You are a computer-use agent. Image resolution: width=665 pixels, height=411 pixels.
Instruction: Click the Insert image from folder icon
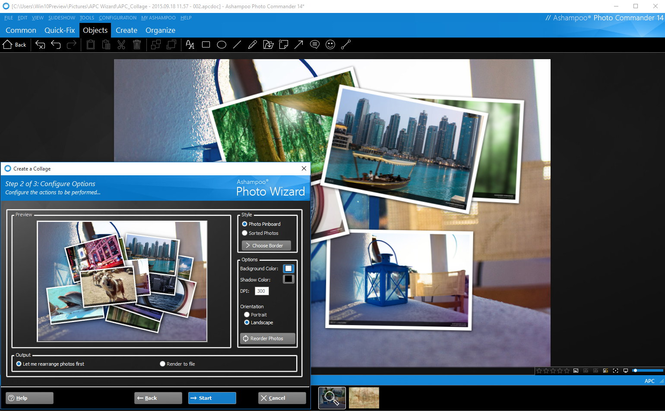[268, 45]
